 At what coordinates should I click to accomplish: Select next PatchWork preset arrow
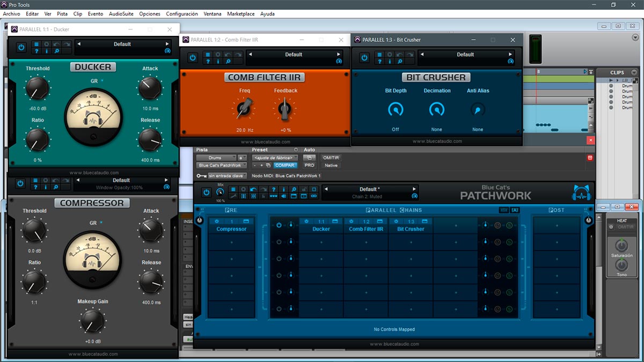click(x=414, y=189)
